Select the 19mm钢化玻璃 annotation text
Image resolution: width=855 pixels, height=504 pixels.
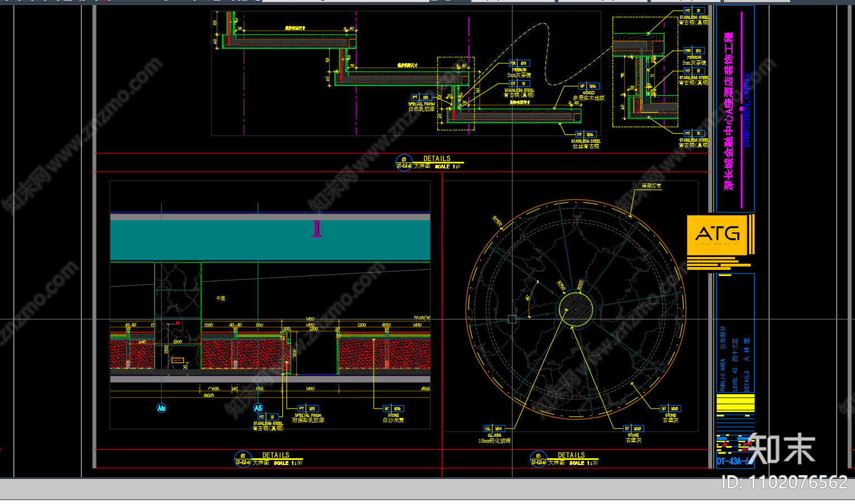(494, 441)
